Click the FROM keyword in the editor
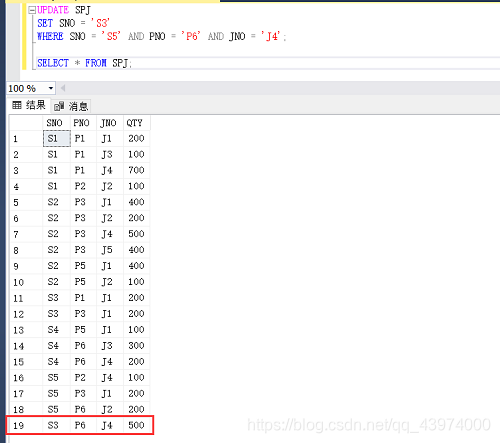 (96, 63)
